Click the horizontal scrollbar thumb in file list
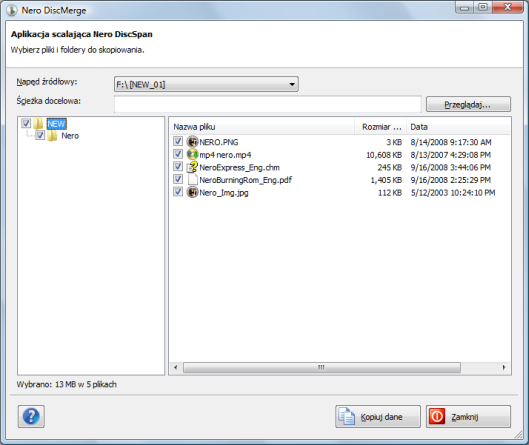This screenshot has height=445, width=529. coord(322,367)
